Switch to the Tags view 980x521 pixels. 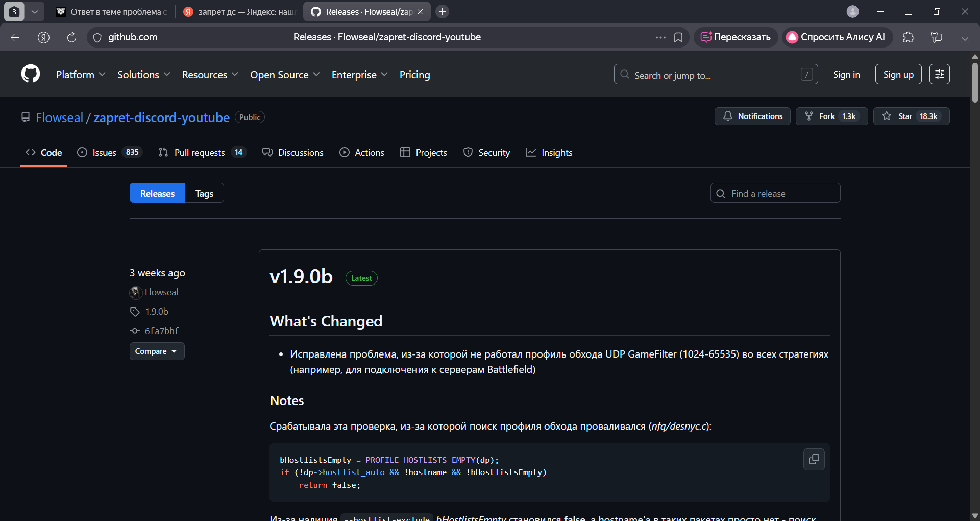[204, 193]
